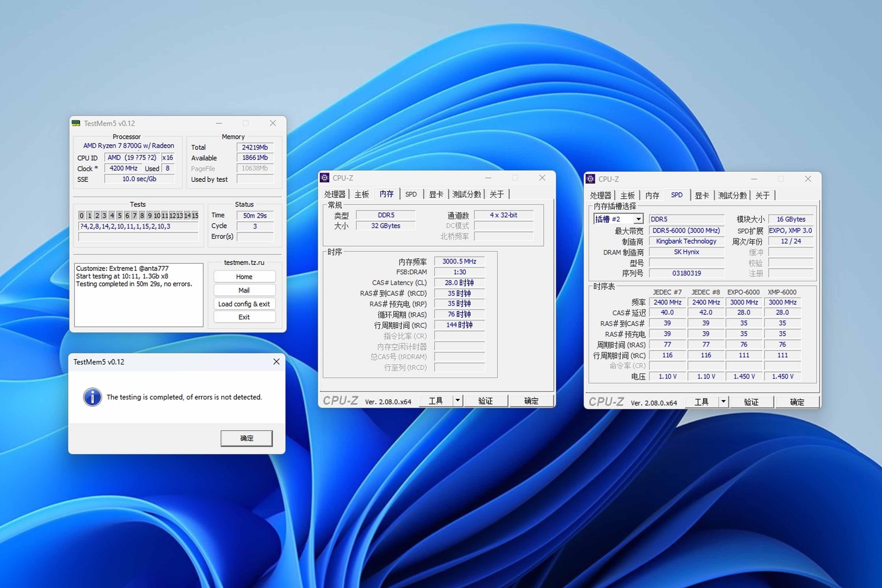
Task: Click test number 15 box in TestMem5
Action: pyautogui.click(x=195, y=215)
